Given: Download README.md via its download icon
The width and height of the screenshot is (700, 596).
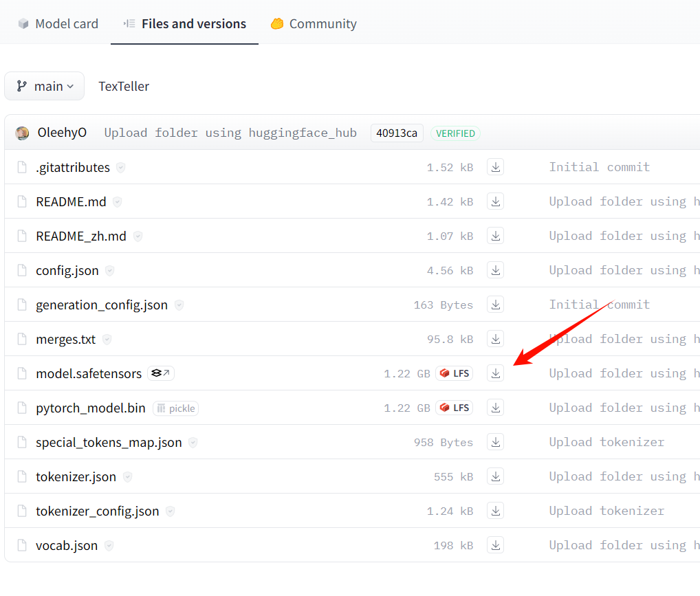Looking at the screenshot, I should point(496,201).
